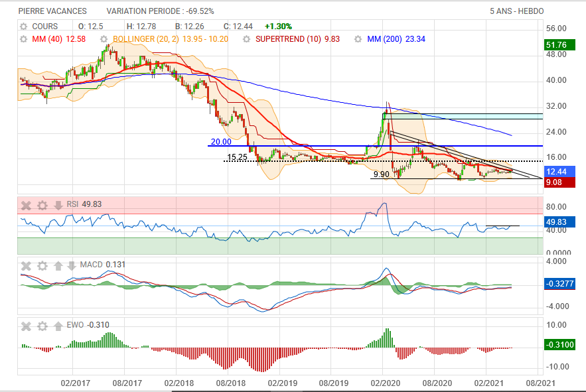Click the +1.30% change value
This screenshot has width=586, height=392.
coord(278,27)
